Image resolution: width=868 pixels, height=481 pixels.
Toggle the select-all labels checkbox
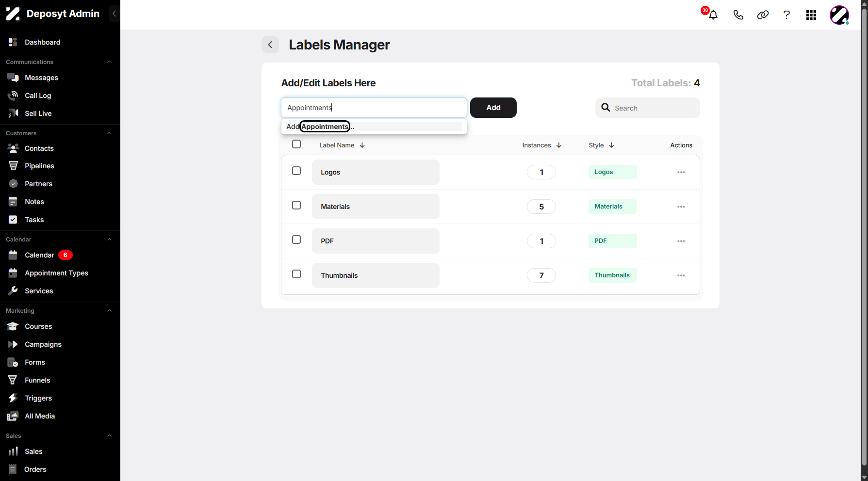(x=296, y=144)
